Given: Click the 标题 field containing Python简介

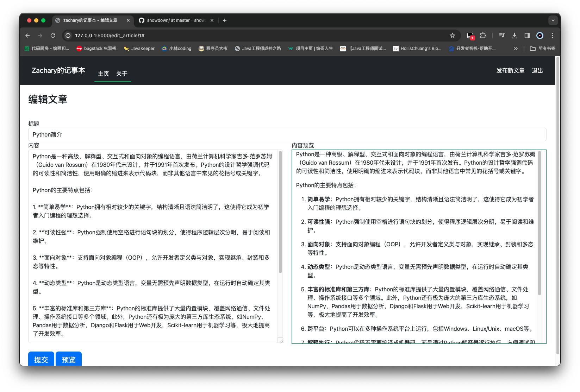Looking at the screenshot, I should click(x=287, y=134).
